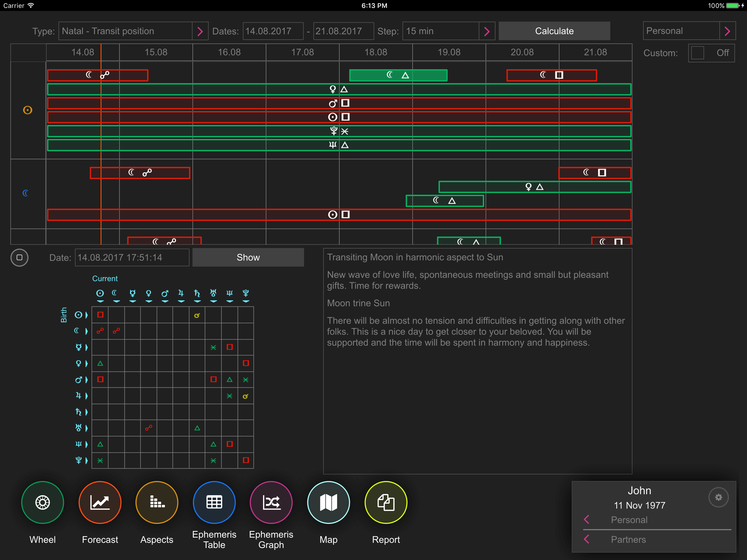
Task: Tap the Birth Sun–Current Saturn conjunction cell
Action: click(x=197, y=315)
